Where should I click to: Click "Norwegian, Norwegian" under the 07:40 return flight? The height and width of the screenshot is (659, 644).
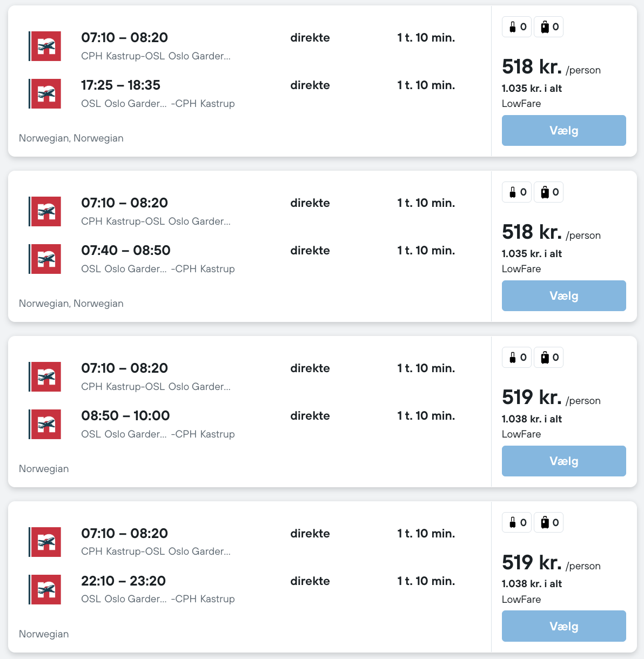71,304
